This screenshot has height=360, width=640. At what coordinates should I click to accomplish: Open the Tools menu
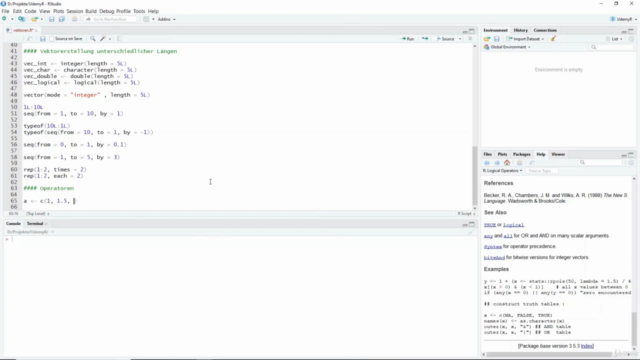pos(139,11)
